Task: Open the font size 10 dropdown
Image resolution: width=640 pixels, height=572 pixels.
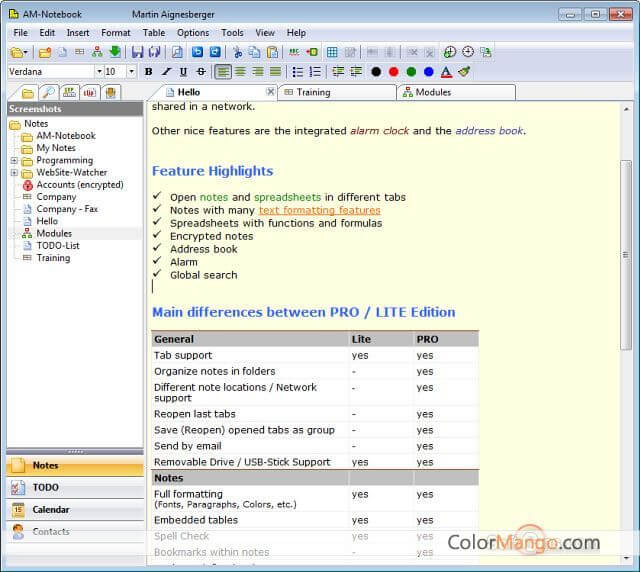Action: tap(131, 72)
